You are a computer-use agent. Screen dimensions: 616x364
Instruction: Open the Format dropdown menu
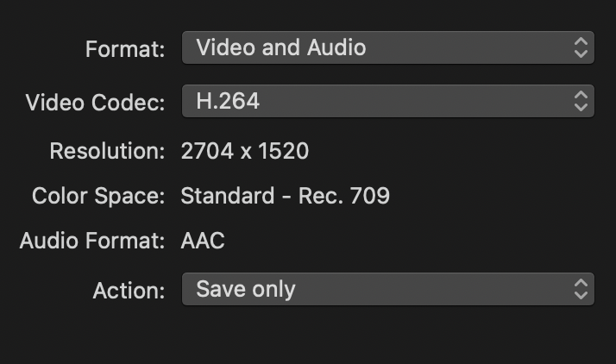[387, 48]
